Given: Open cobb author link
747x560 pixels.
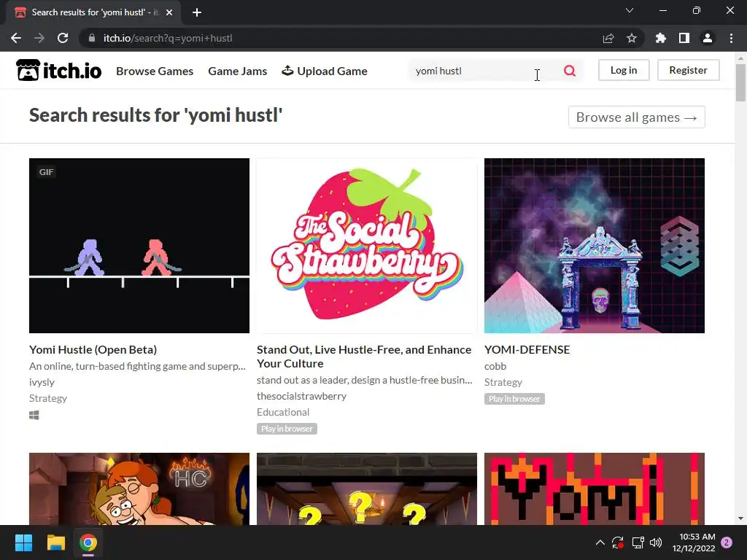Looking at the screenshot, I should [x=495, y=366].
